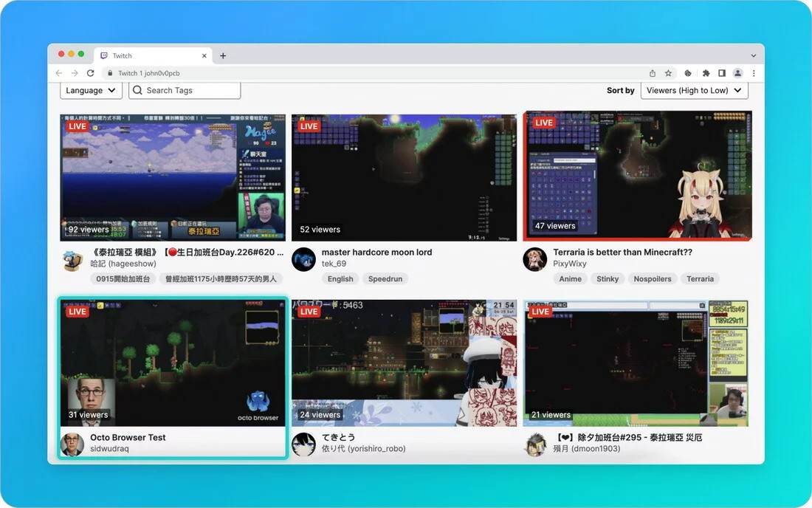Click the share icon in address bar
Image resolution: width=812 pixels, height=508 pixels.
(653, 73)
